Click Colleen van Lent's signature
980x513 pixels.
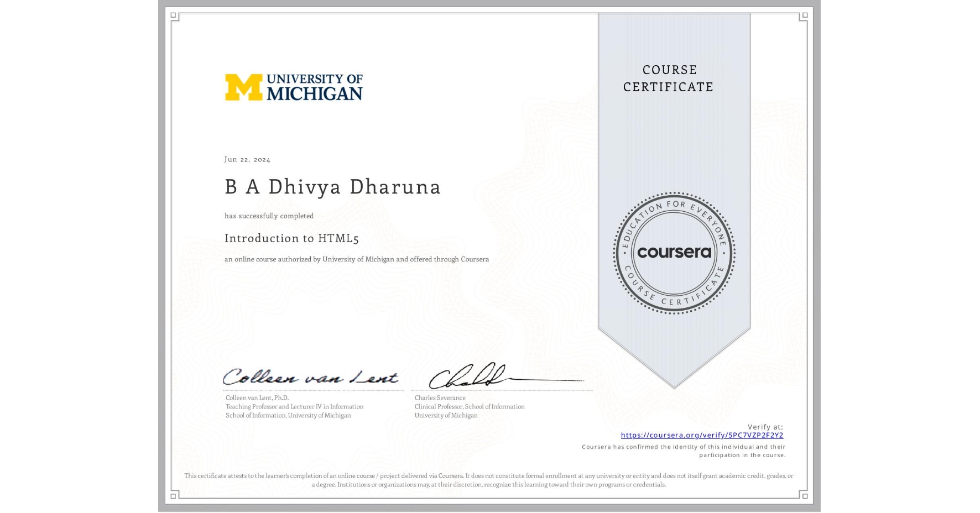(311, 378)
